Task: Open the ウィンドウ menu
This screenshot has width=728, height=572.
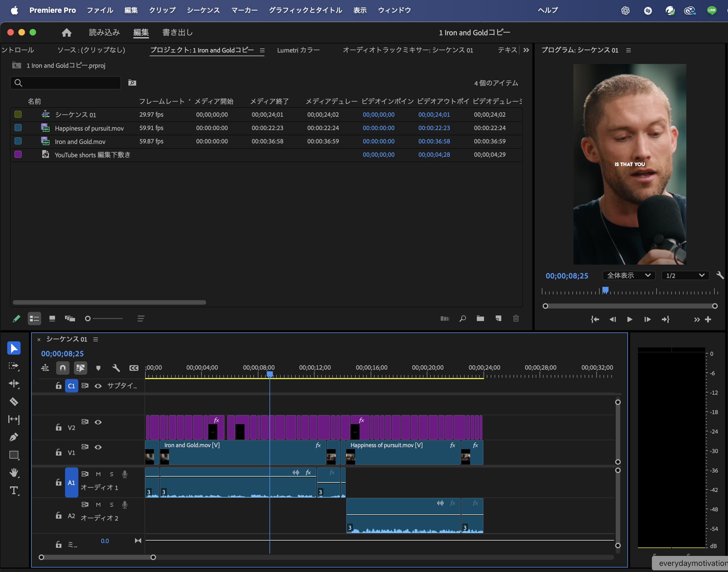Action: click(x=394, y=10)
